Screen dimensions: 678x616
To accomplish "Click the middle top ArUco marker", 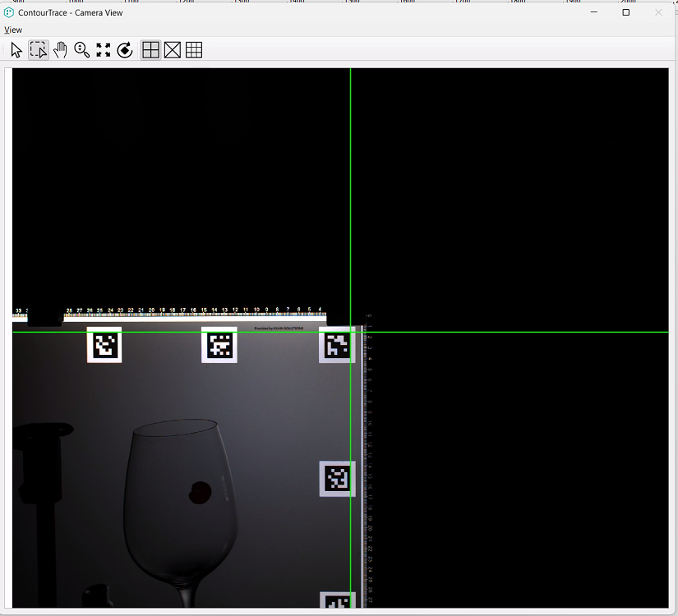I will pyautogui.click(x=219, y=345).
